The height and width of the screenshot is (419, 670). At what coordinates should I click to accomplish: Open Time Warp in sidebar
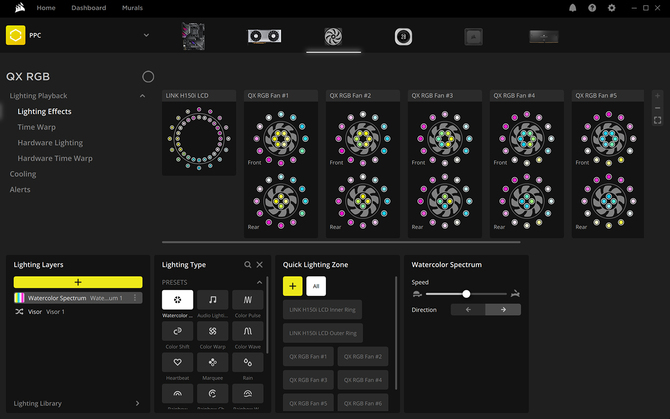click(x=36, y=127)
